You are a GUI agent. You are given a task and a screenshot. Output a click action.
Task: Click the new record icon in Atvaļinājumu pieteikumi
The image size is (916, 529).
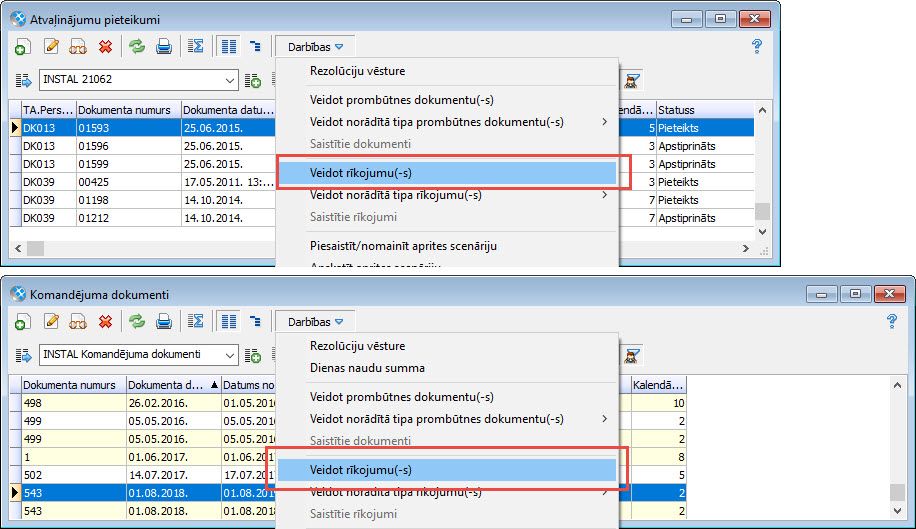[23, 47]
